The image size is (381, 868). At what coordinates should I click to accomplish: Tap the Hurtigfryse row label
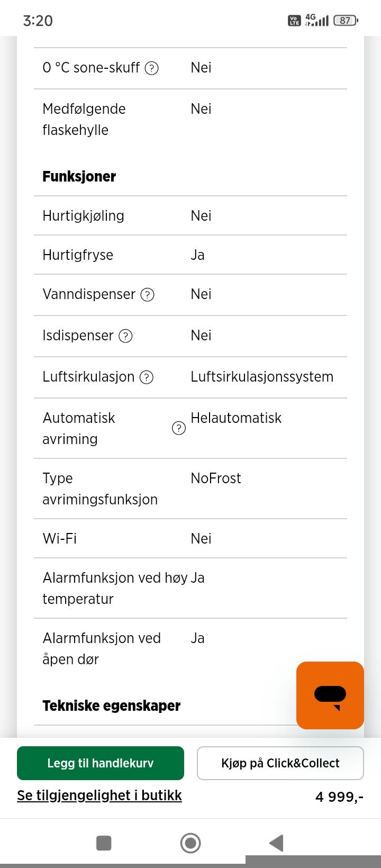[78, 255]
